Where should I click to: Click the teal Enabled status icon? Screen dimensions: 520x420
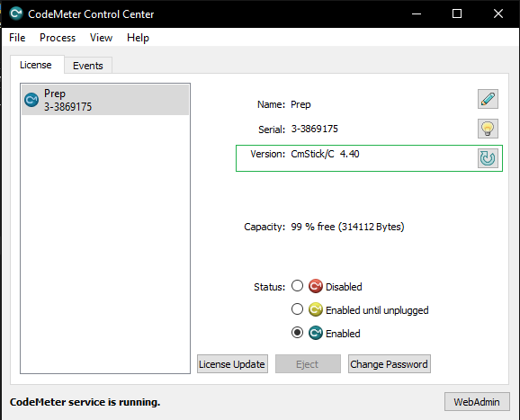pyautogui.click(x=316, y=333)
